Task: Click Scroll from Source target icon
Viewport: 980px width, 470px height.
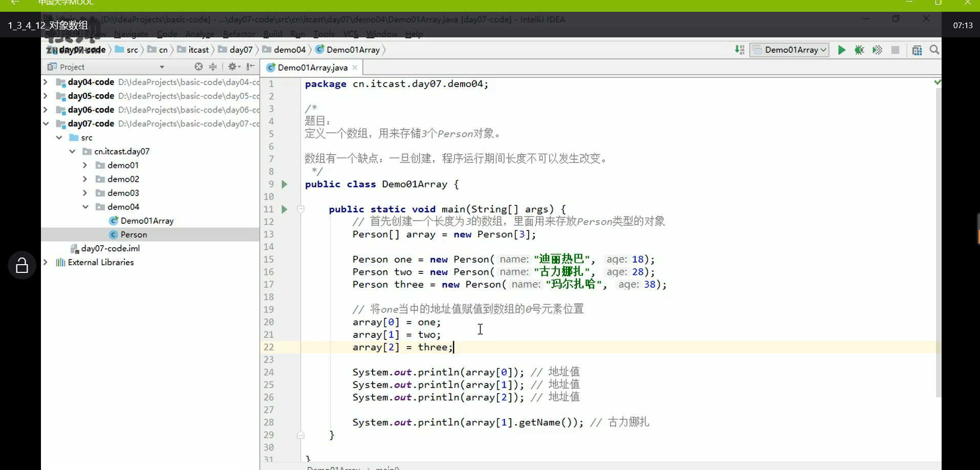Action: 199,67
